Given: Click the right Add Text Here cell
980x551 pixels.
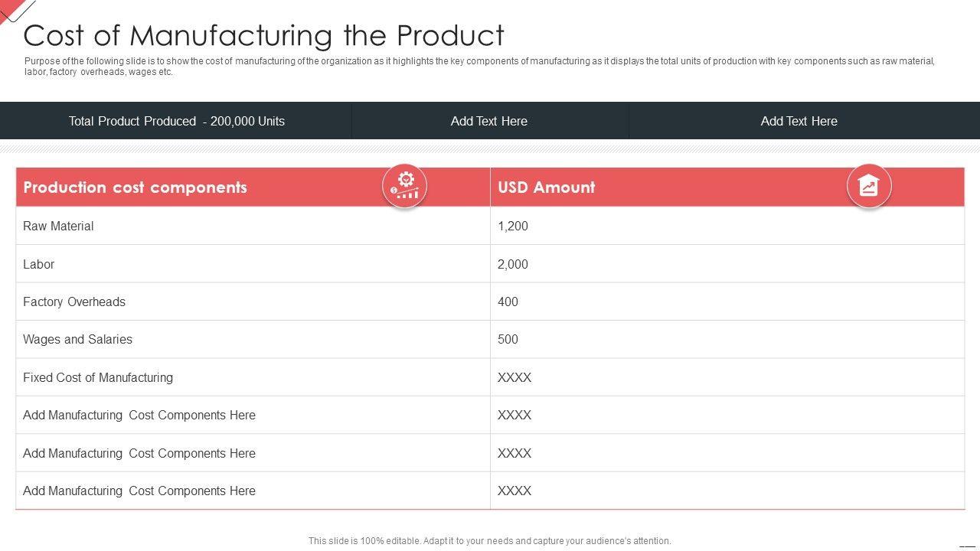Looking at the screenshot, I should pos(799,121).
